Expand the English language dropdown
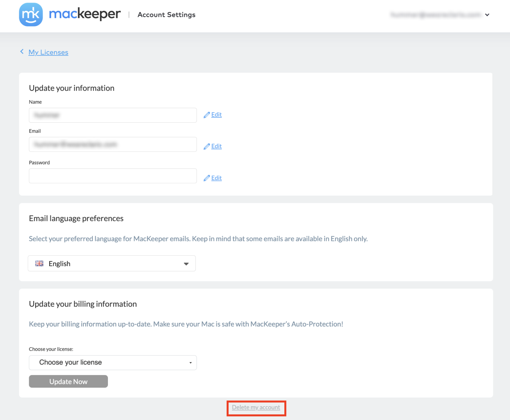 [112, 263]
